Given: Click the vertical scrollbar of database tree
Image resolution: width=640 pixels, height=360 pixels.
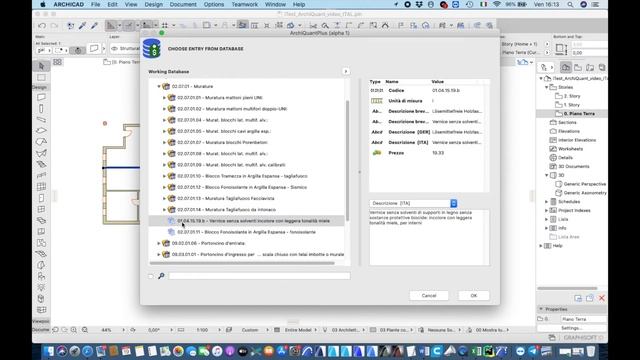Looking at the screenshot, I should click(x=347, y=160).
